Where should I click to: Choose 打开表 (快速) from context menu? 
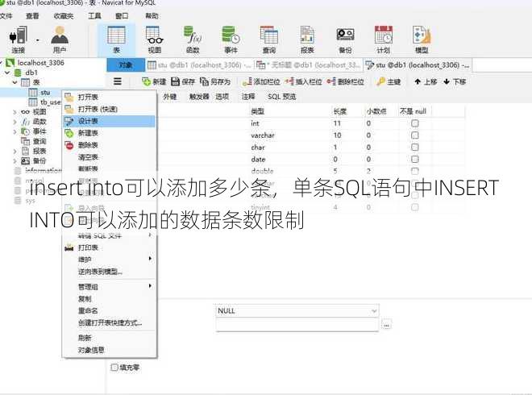[110, 109]
